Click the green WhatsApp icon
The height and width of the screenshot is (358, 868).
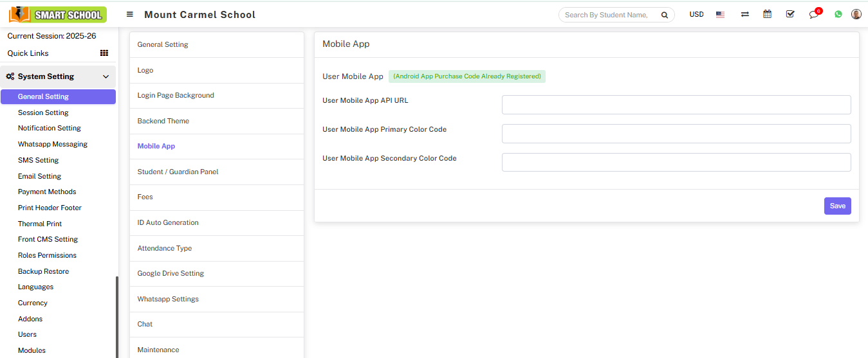point(838,14)
